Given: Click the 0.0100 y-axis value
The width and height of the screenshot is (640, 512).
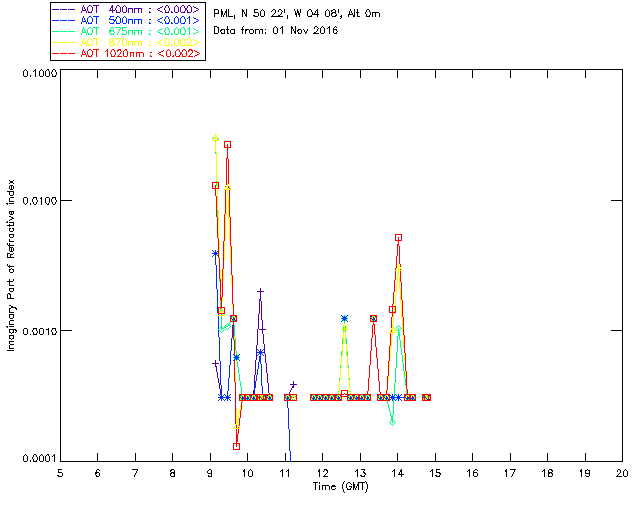Looking at the screenshot, I should pos(39,201).
